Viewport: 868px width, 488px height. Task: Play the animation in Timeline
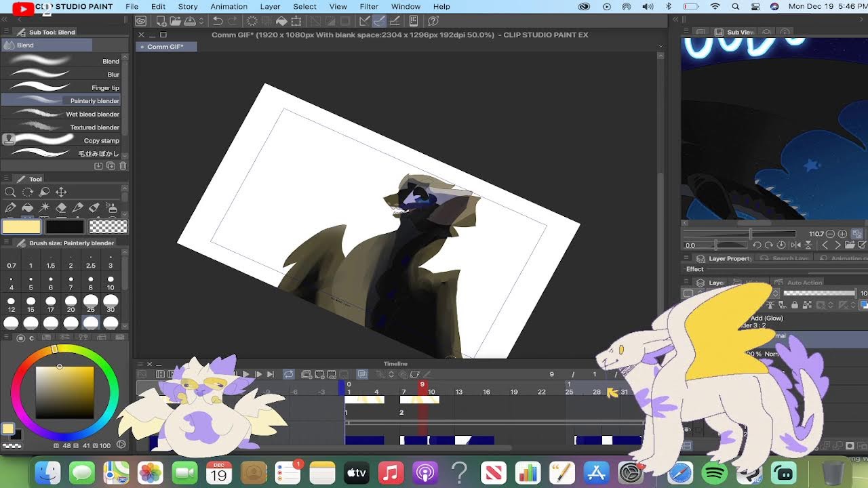pos(245,374)
